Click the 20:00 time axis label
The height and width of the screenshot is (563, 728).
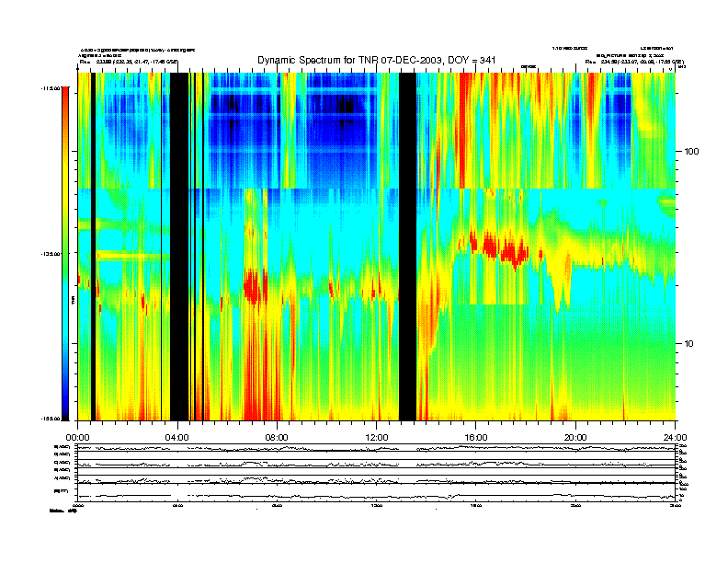point(575,438)
